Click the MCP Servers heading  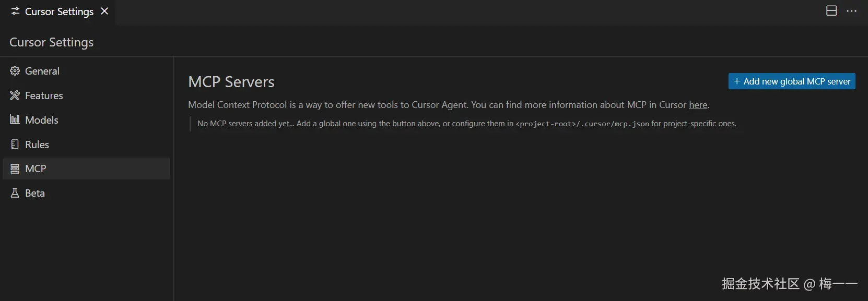(x=231, y=82)
